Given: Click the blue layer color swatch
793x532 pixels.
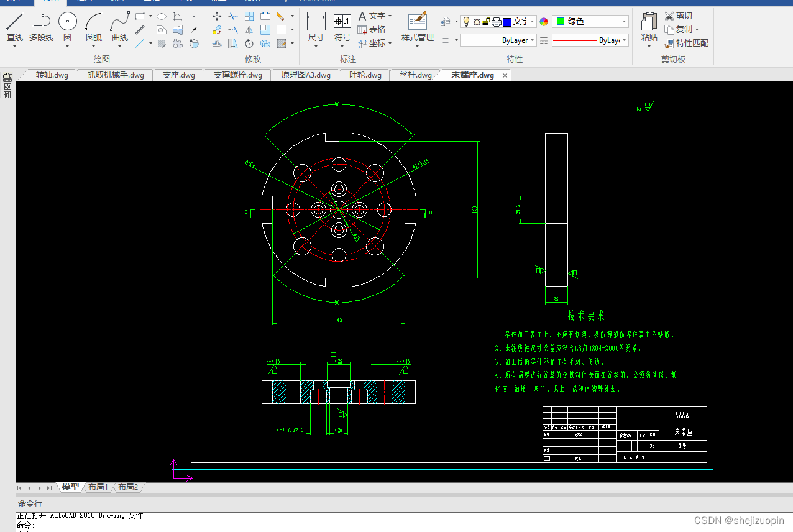Looking at the screenshot, I should click(x=507, y=22).
